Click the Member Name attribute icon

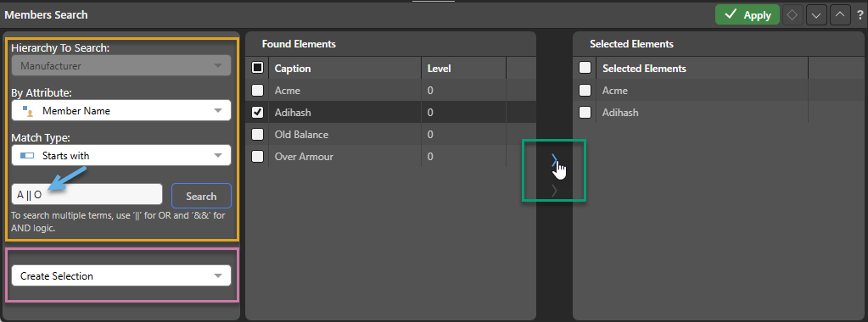[28, 111]
